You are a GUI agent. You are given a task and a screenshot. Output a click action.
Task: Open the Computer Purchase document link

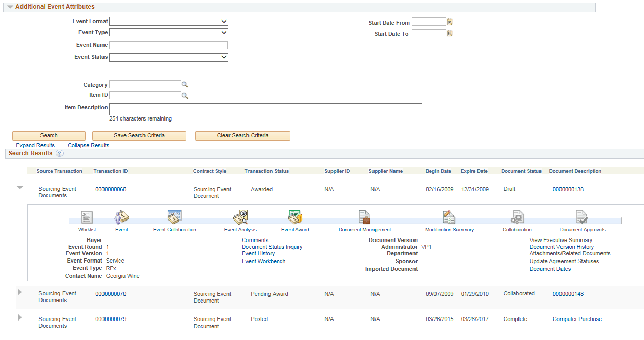click(577, 318)
